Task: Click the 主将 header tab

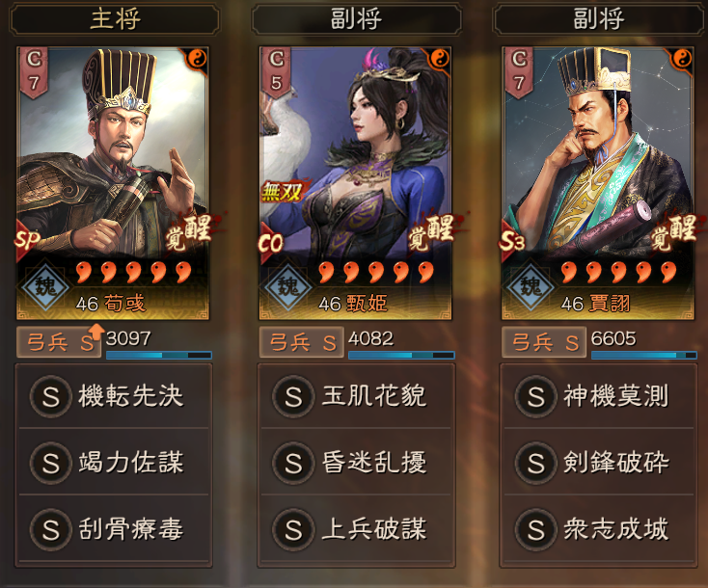Action: click(115, 19)
